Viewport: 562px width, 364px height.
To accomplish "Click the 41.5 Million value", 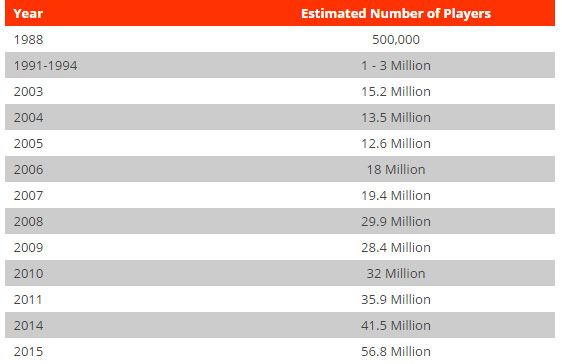I will [396, 325].
